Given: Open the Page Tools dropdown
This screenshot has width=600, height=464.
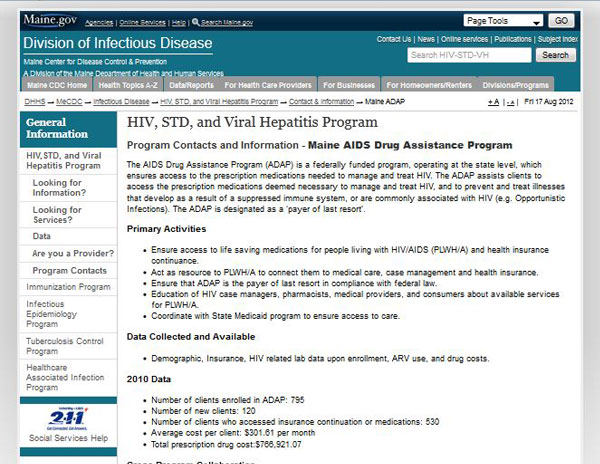Looking at the screenshot, I should click(503, 21).
